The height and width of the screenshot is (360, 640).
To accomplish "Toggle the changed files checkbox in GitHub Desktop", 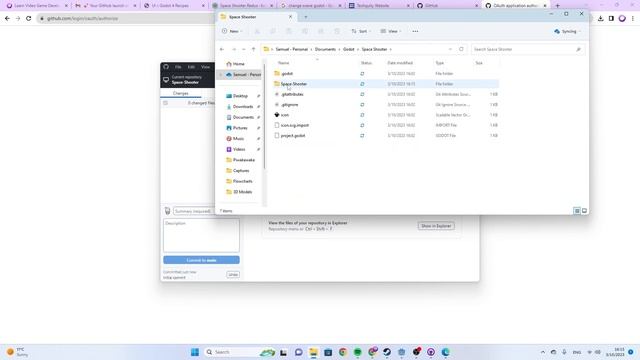I will tap(165, 103).
